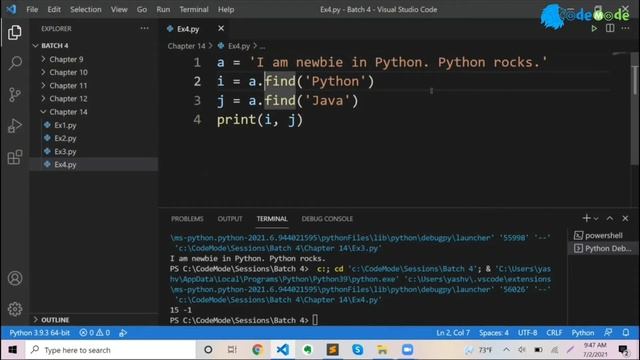The height and width of the screenshot is (360, 640).
Task: Click the errors and warnings status indicator
Action: tap(95, 333)
